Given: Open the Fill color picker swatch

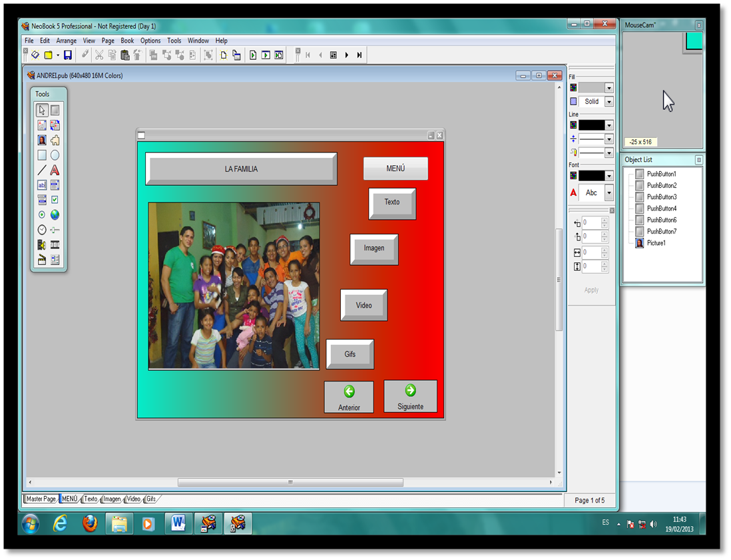Looking at the screenshot, I should (x=573, y=87).
